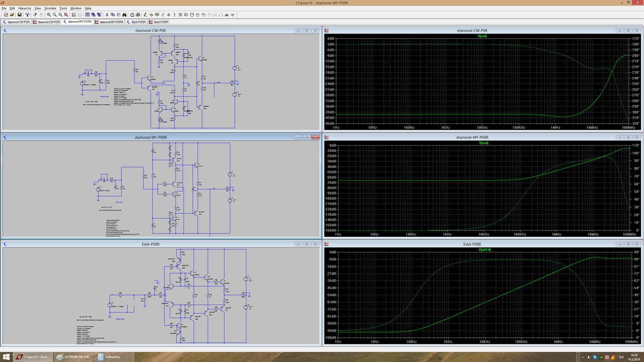
Task: Click V[out] trace label in diamond-CW-PSR plot
Action: 482,36
